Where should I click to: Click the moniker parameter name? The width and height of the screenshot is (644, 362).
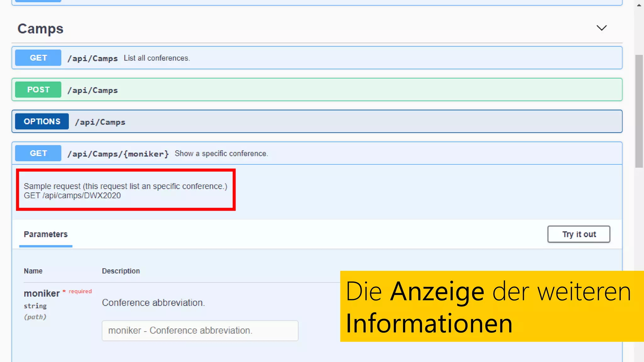point(42,293)
